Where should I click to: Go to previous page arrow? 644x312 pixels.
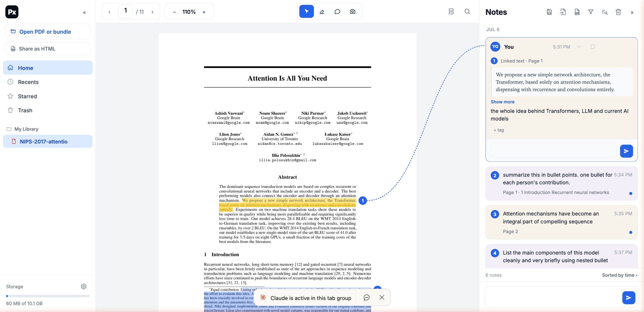pyautogui.click(x=109, y=12)
